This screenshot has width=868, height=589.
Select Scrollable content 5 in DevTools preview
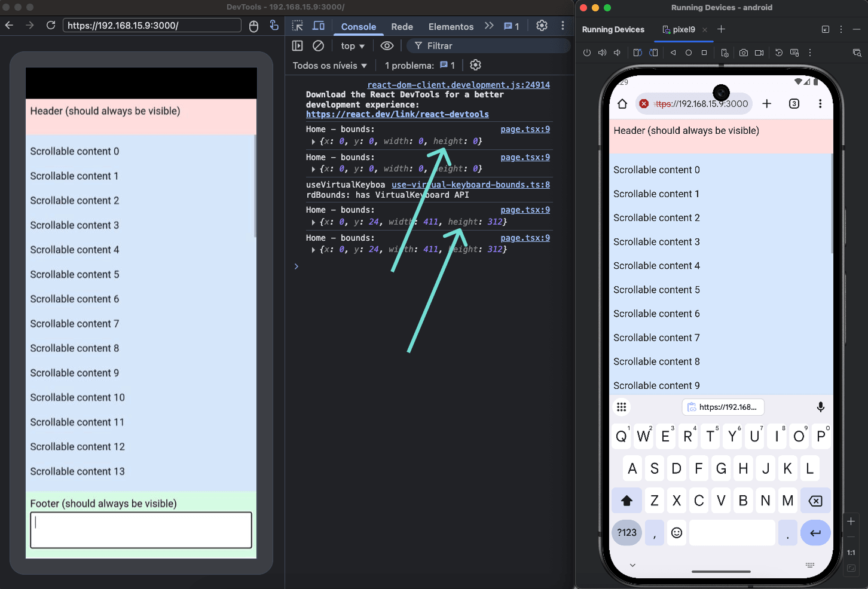(x=75, y=274)
